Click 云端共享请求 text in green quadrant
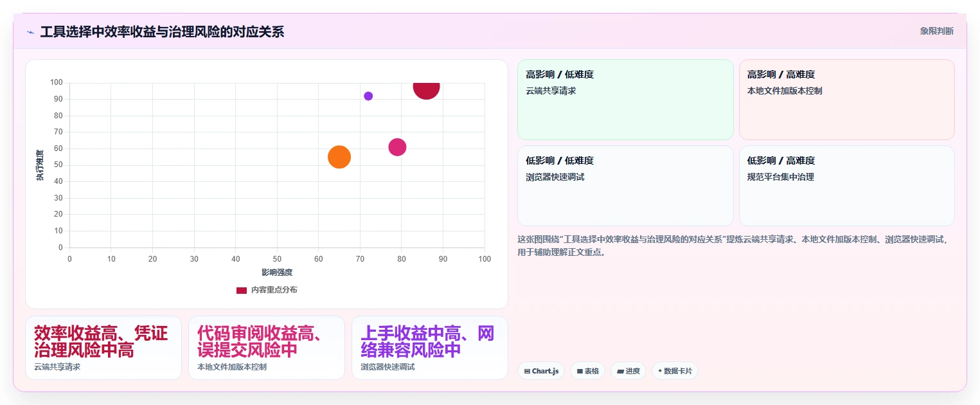980x405 pixels. 551,91
